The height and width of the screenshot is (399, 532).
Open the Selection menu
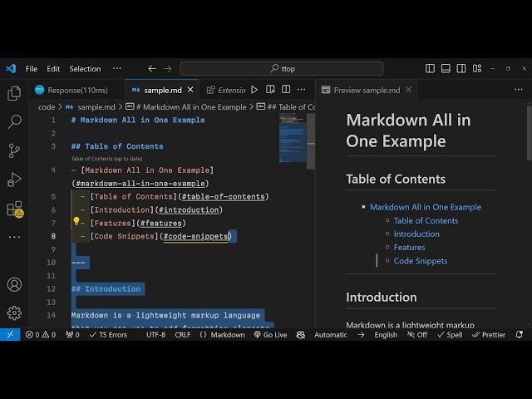85,69
